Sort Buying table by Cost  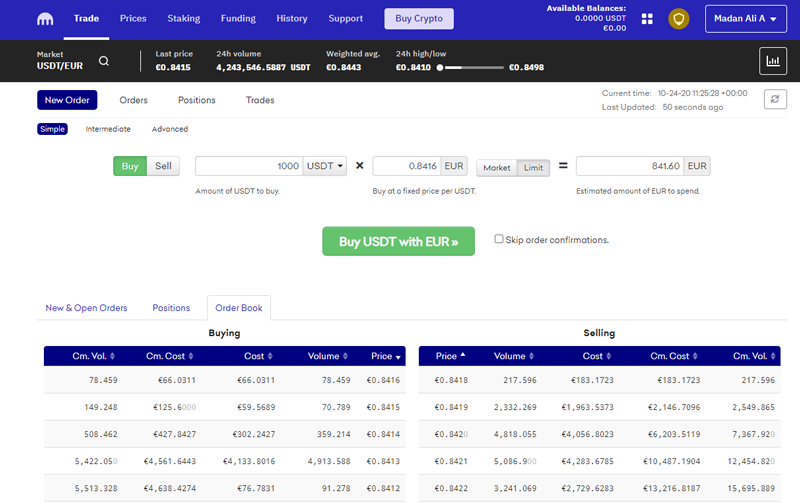tap(258, 356)
